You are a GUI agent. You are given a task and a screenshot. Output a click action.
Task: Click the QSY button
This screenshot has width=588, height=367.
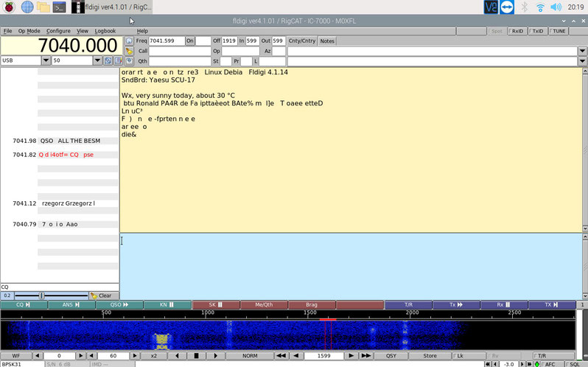(x=391, y=356)
